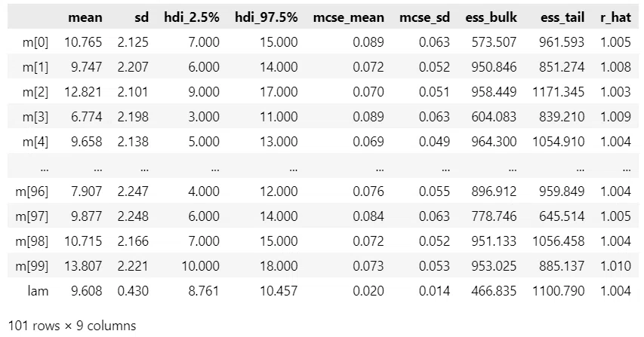Click the m[99] row label

32,266
